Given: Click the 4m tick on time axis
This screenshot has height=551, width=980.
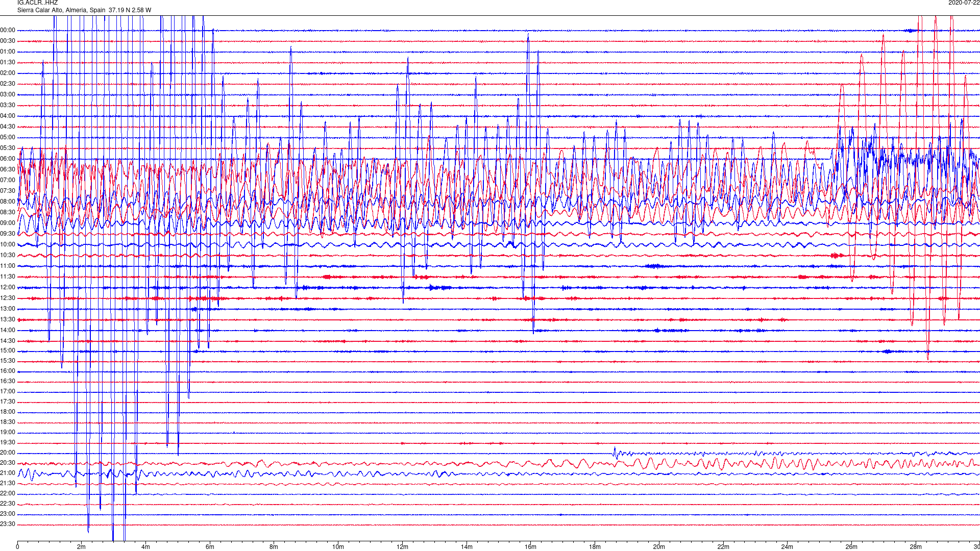Looking at the screenshot, I should tap(145, 547).
